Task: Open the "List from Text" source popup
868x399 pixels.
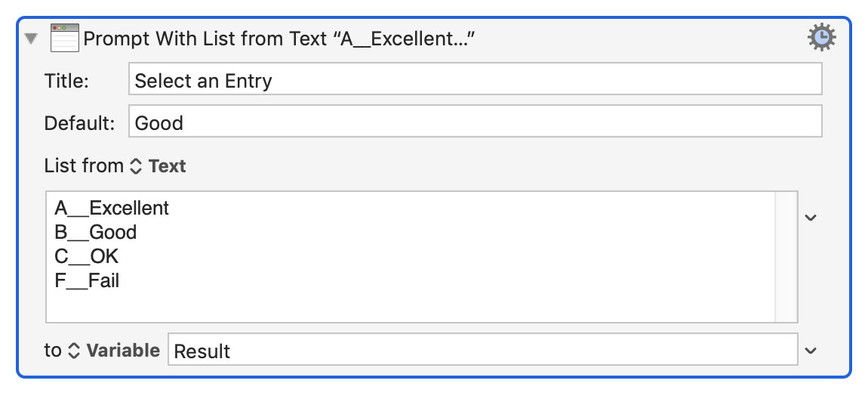Action: pos(158,166)
